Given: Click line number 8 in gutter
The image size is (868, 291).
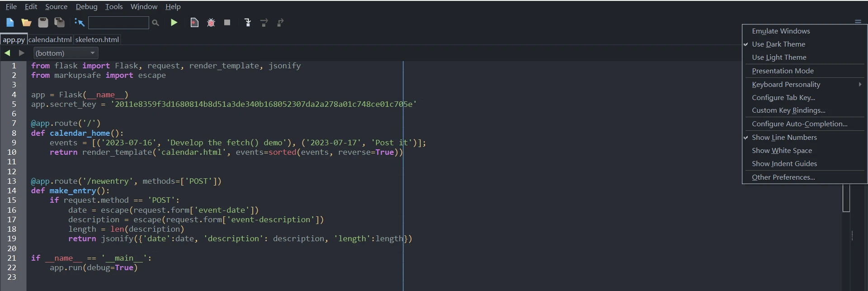Looking at the screenshot, I should (14, 133).
